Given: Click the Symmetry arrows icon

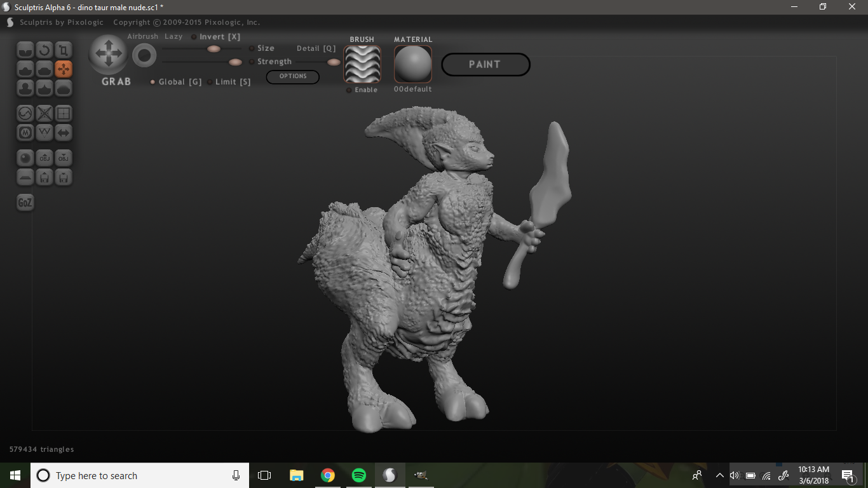Looking at the screenshot, I should 64,133.
